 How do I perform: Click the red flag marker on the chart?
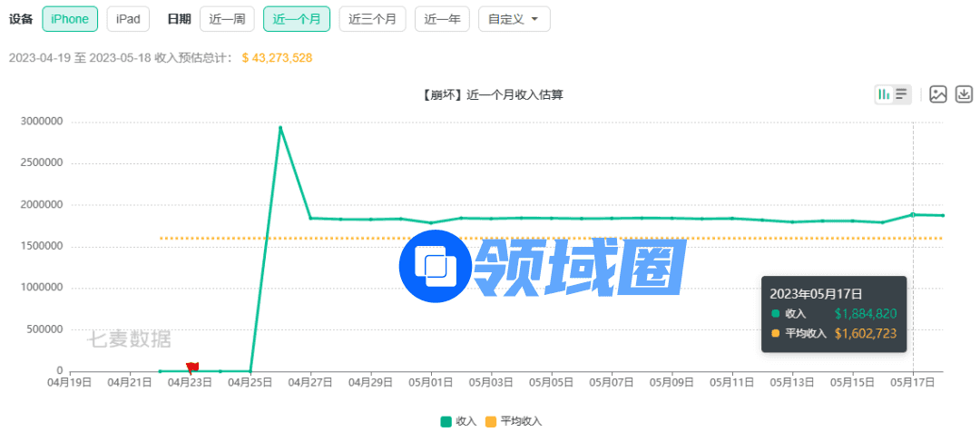(192, 368)
